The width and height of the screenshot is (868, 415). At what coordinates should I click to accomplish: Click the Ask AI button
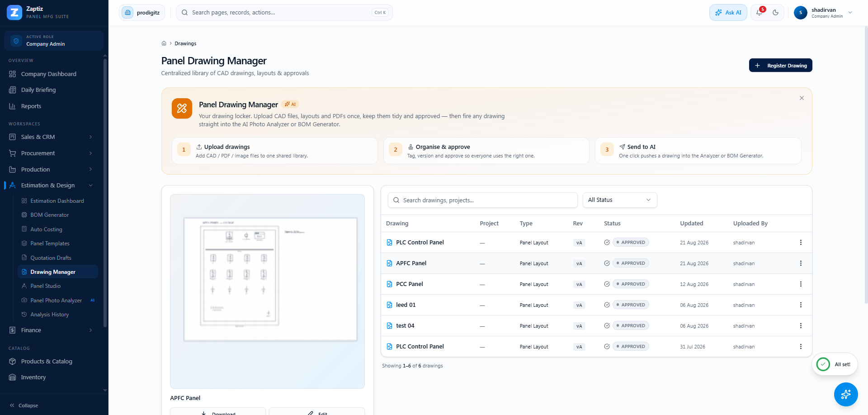tap(728, 13)
